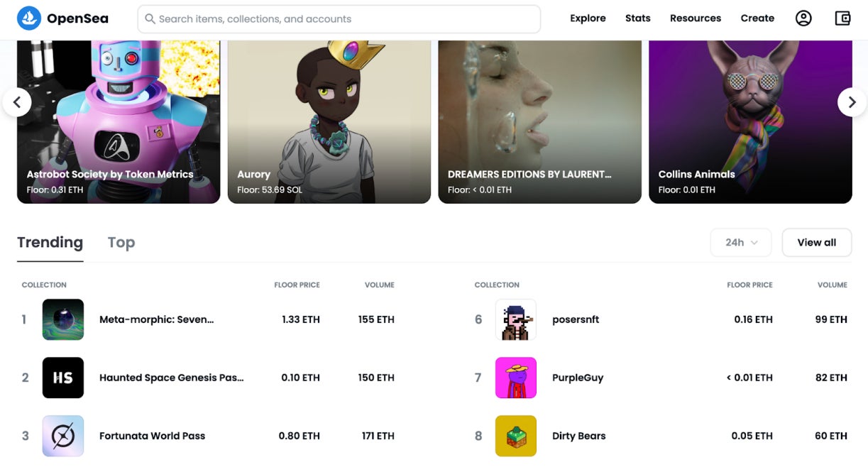The height and width of the screenshot is (467, 868).
Task: Open the Explore menu
Action: [588, 18]
